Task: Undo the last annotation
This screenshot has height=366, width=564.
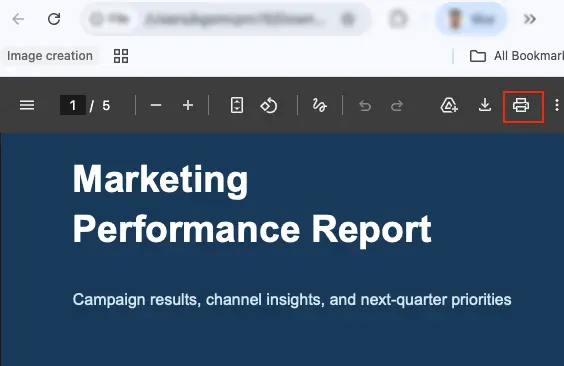Action: pos(365,106)
